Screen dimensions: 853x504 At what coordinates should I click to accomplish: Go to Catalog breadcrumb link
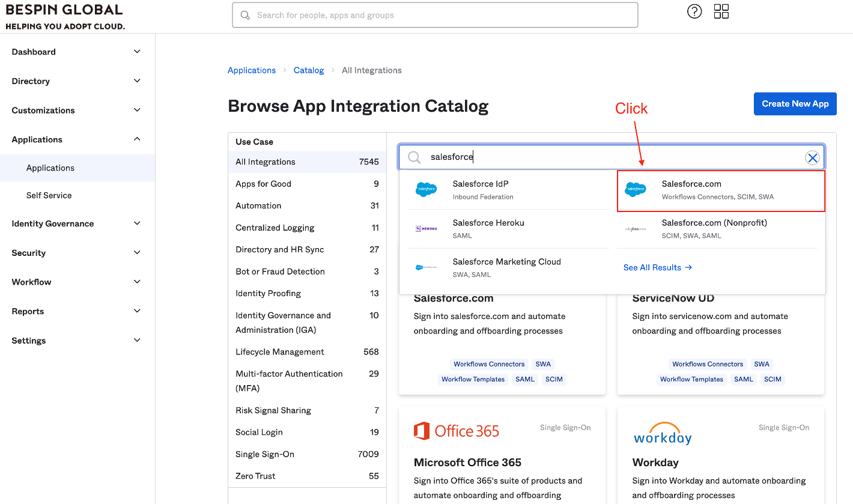[309, 70]
